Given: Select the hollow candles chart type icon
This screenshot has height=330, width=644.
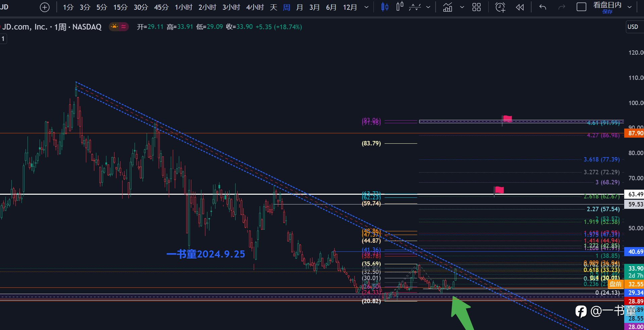Looking at the screenshot, I should (400, 7).
